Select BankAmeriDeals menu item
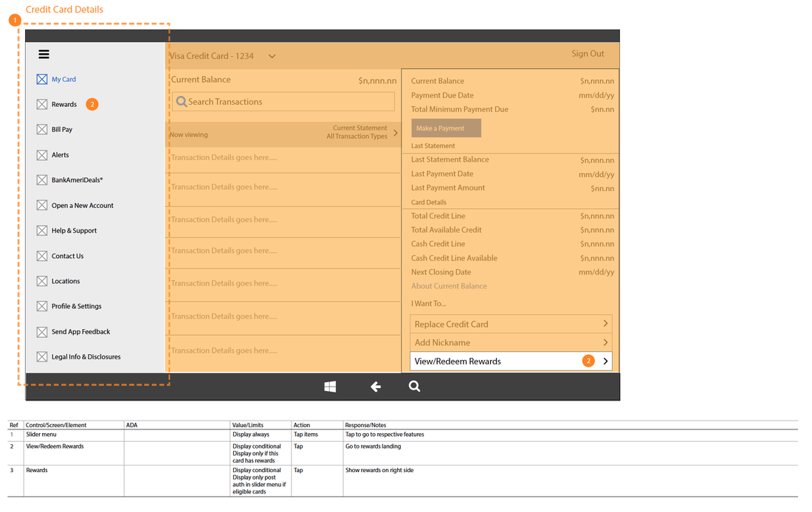812x512 pixels. 78,180
